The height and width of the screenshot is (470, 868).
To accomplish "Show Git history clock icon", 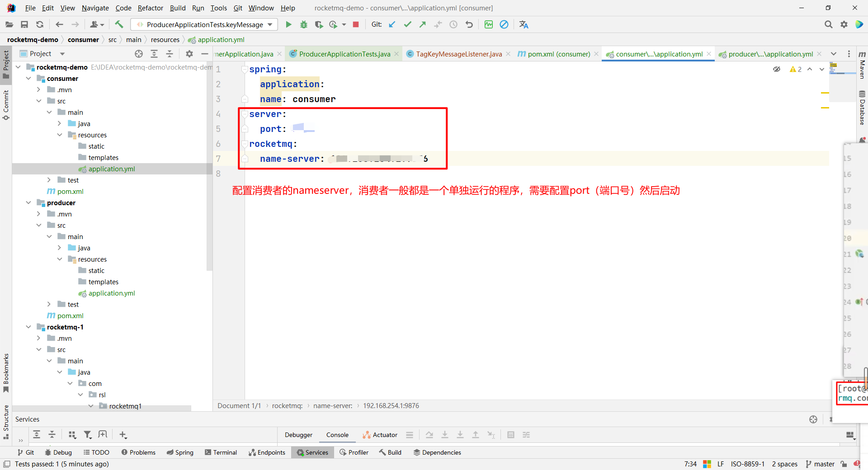I will click(x=453, y=24).
